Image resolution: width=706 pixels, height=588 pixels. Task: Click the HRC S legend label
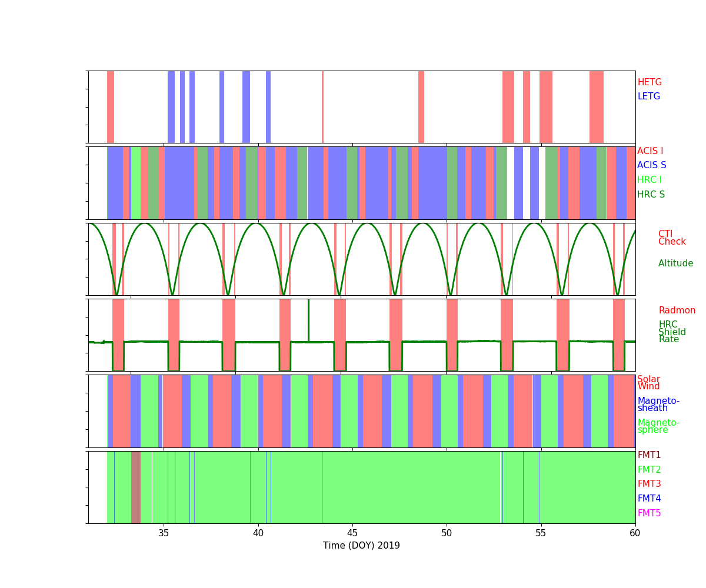(x=651, y=195)
